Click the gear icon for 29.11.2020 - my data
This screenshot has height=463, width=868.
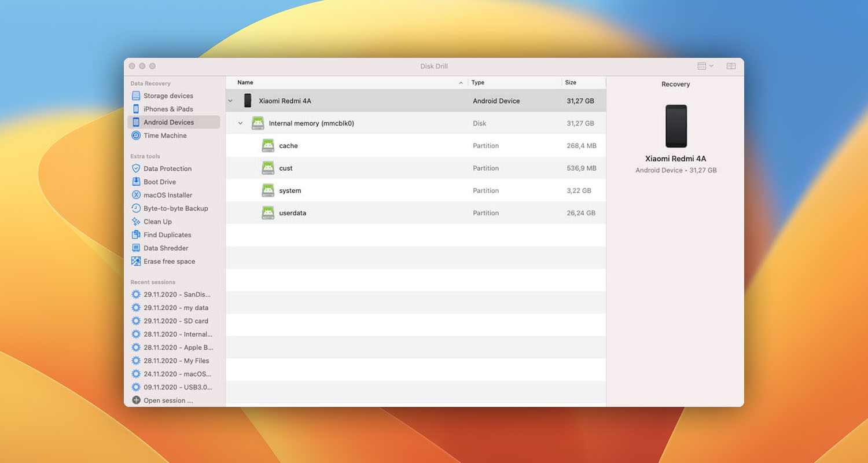(x=136, y=308)
